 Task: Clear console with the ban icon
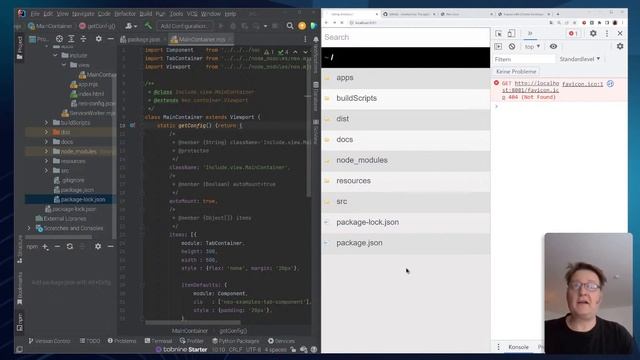[512, 47]
